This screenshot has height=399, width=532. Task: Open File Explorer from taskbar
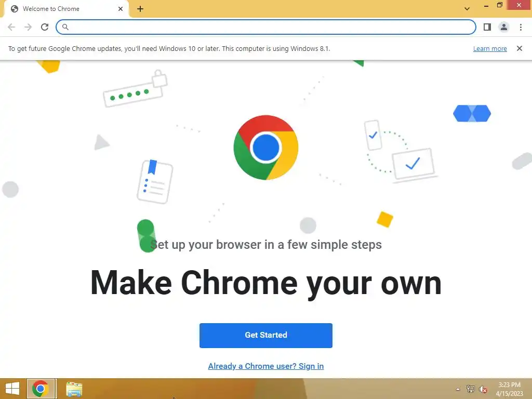coord(74,389)
